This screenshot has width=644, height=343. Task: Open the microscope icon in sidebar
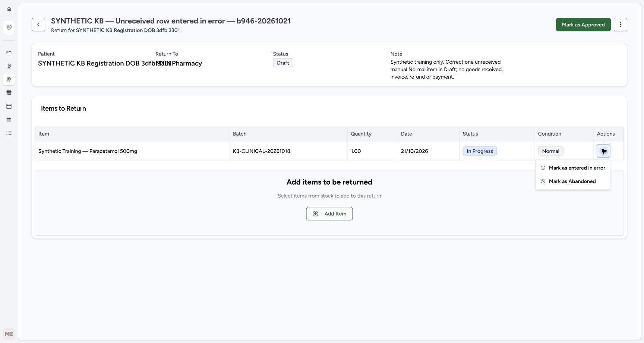click(x=9, y=66)
